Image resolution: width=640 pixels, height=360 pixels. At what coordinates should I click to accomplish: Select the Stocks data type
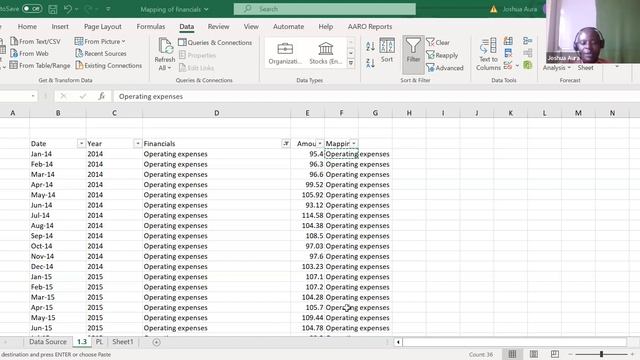pos(325,53)
